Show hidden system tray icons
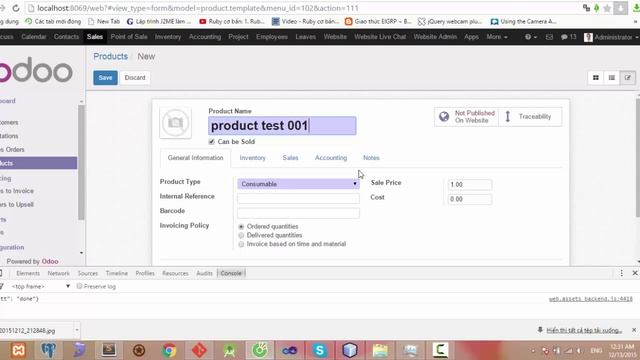Viewport: 640px width, 360px height. coord(533,351)
